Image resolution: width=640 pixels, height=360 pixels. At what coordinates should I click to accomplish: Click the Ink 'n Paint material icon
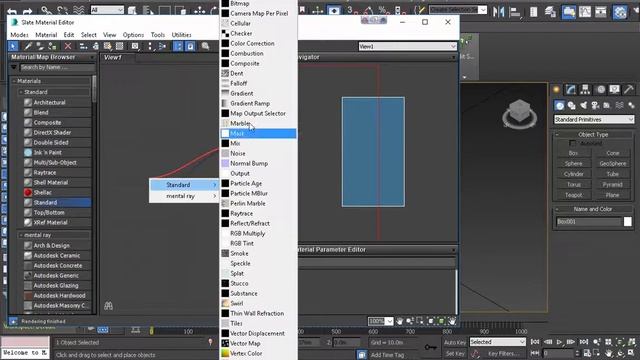coord(28,152)
